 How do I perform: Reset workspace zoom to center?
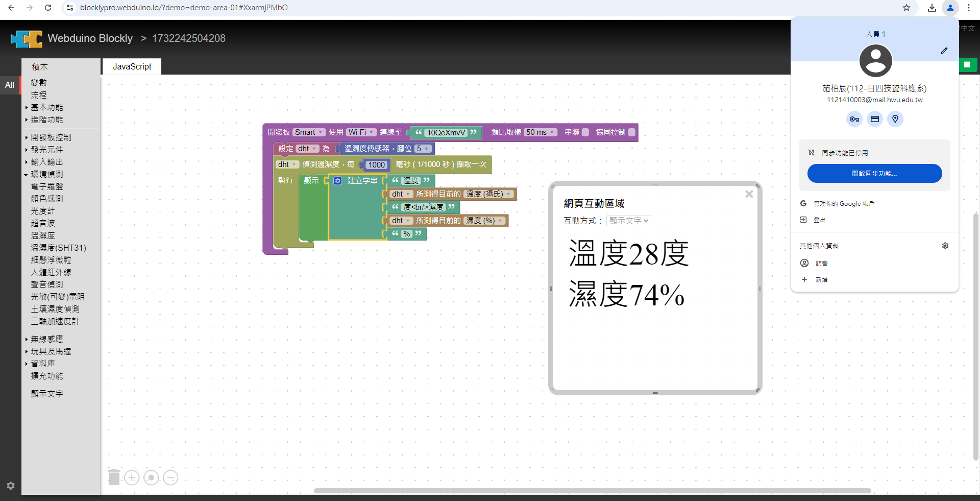coord(151,478)
